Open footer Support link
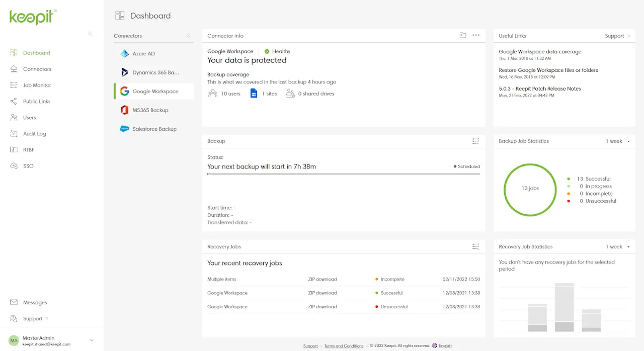 coord(310,346)
